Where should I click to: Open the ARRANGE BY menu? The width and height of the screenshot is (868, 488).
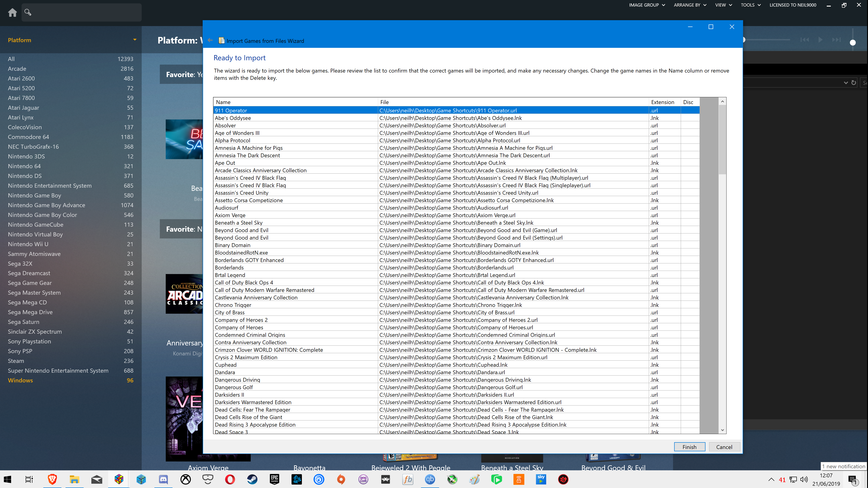click(690, 5)
